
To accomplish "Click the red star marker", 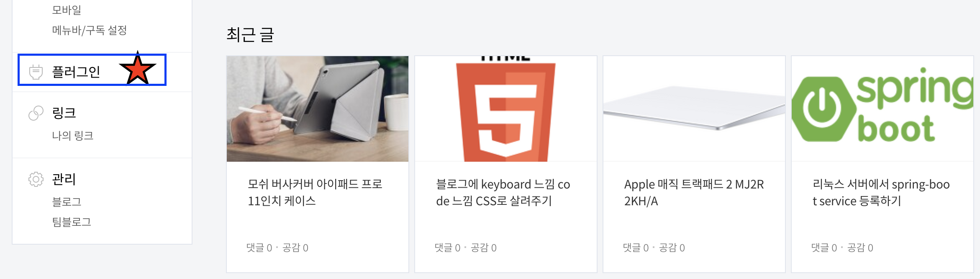I will 138,69.
